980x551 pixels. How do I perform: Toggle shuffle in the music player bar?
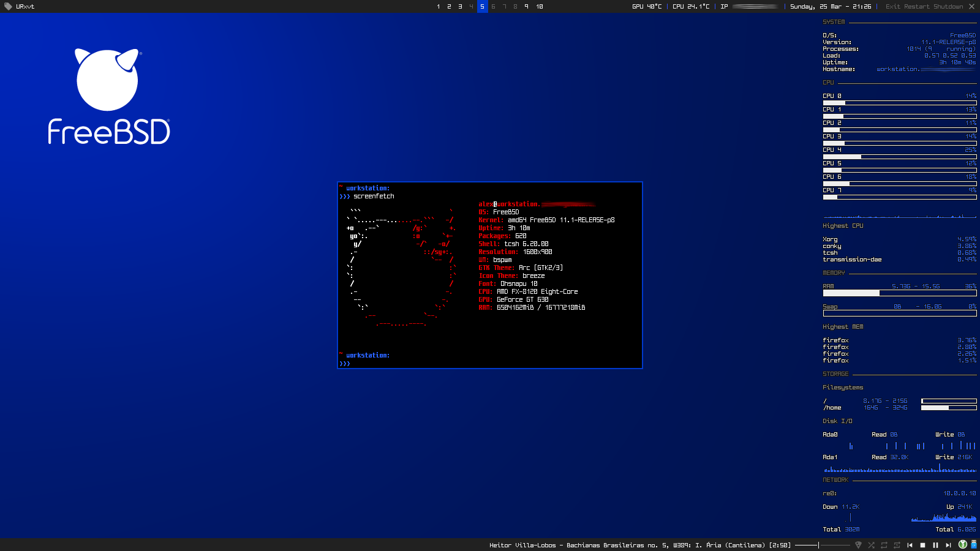pyautogui.click(x=871, y=545)
